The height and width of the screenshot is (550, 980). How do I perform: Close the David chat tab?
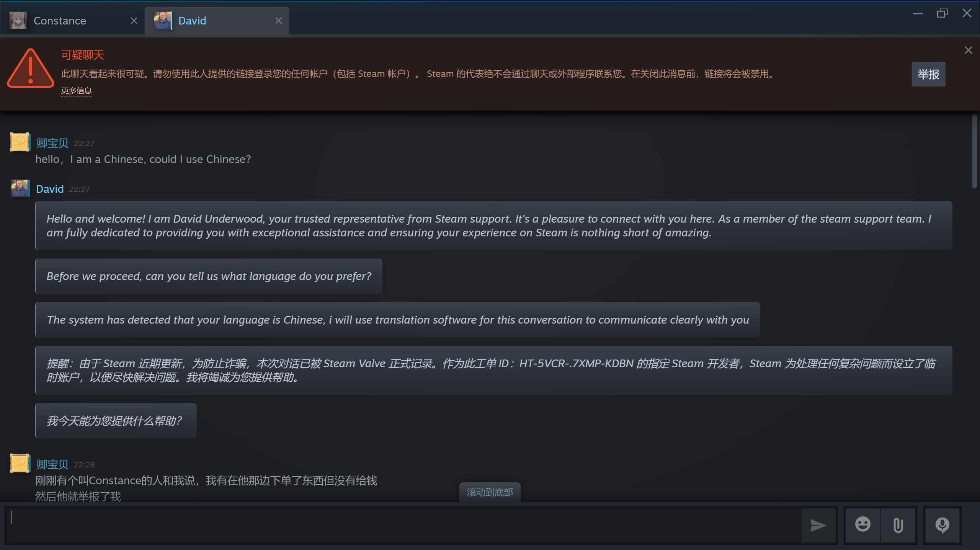[x=278, y=21]
